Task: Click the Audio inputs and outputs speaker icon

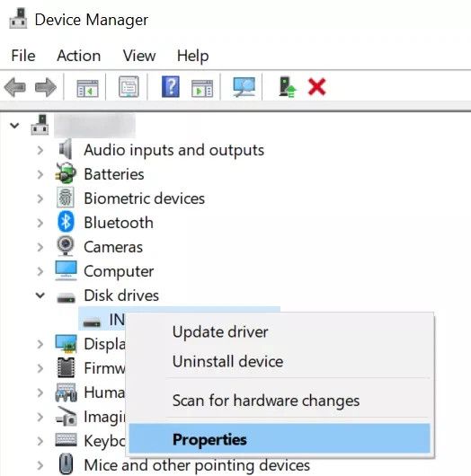Action: 66,149
